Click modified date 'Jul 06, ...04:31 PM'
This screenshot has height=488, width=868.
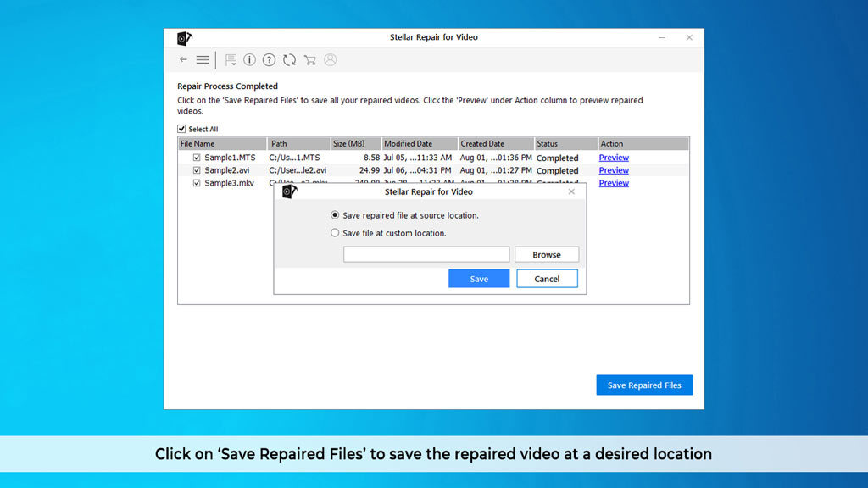coord(417,170)
